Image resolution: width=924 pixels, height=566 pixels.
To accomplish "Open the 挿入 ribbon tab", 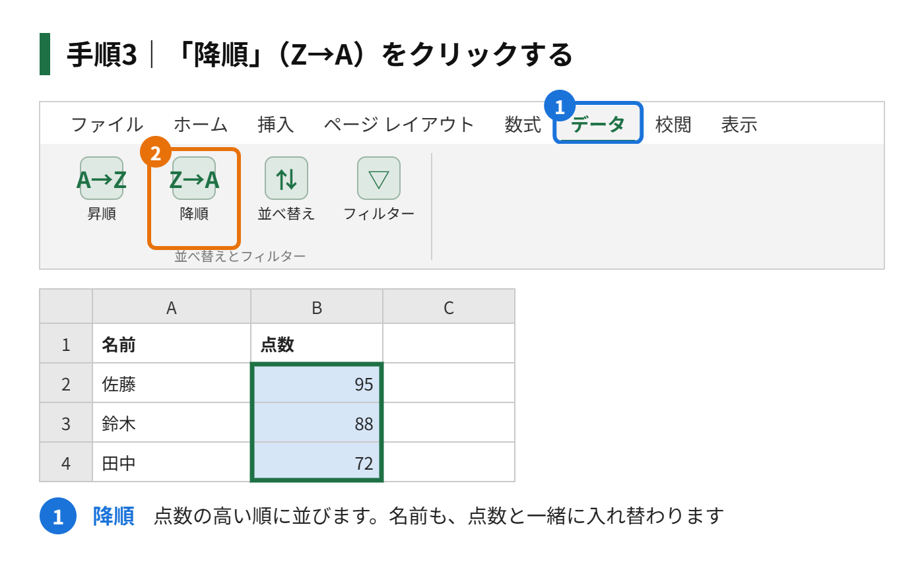I will pos(276,124).
